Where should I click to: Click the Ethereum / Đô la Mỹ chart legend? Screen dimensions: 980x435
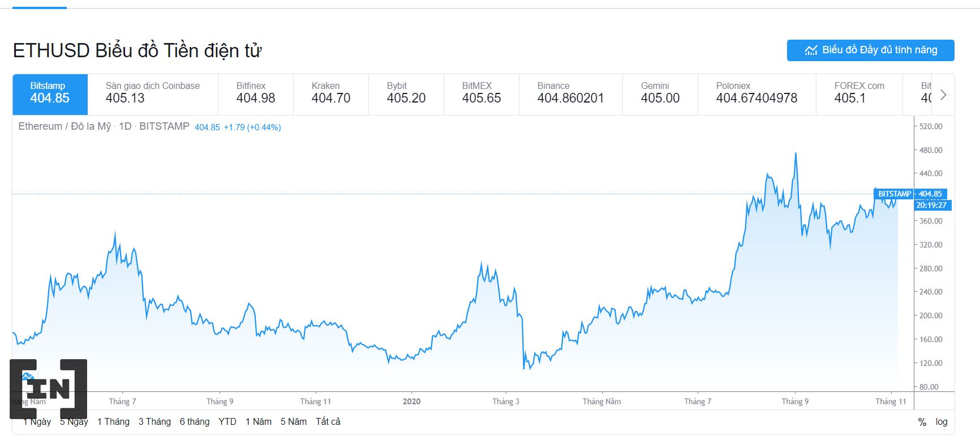(x=104, y=126)
